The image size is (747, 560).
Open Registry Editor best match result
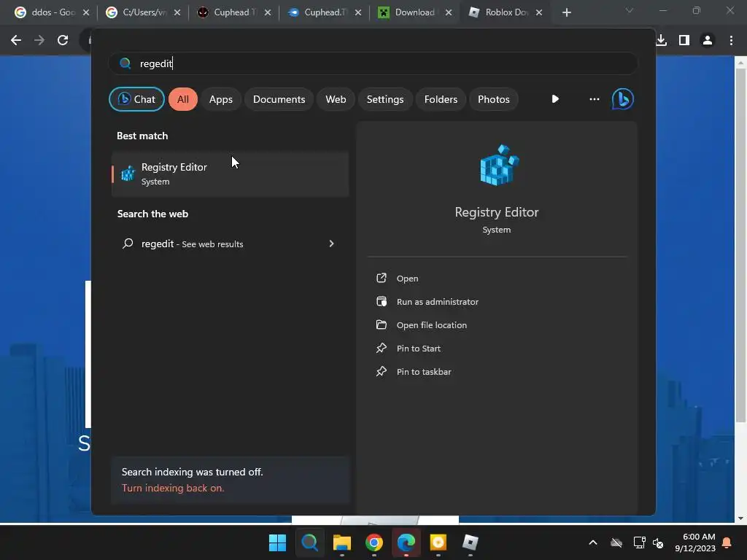[x=230, y=174]
